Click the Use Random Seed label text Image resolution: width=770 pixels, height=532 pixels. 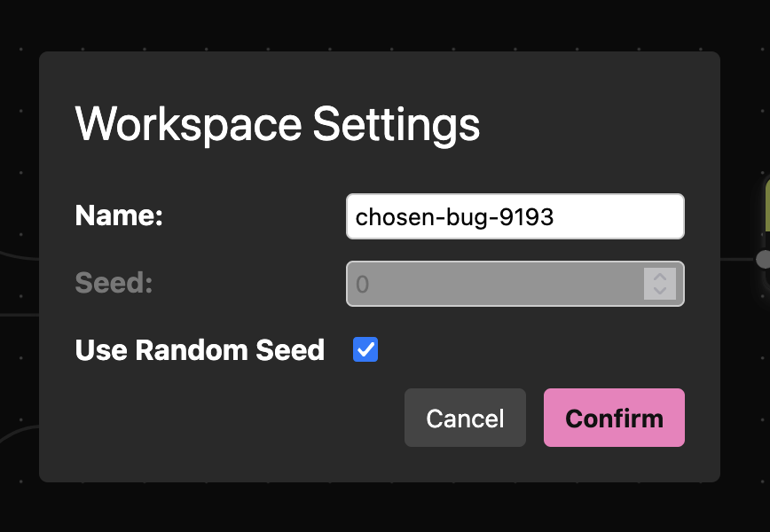pyautogui.click(x=199, y=349)
